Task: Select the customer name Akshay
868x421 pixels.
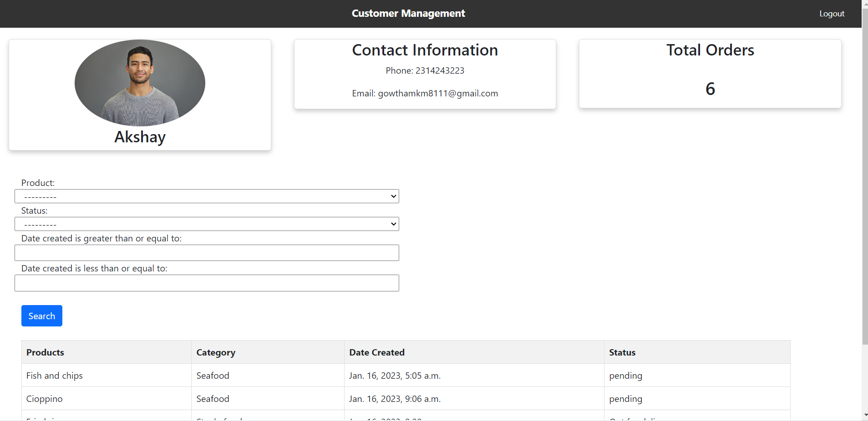Action: coord(139,137)
